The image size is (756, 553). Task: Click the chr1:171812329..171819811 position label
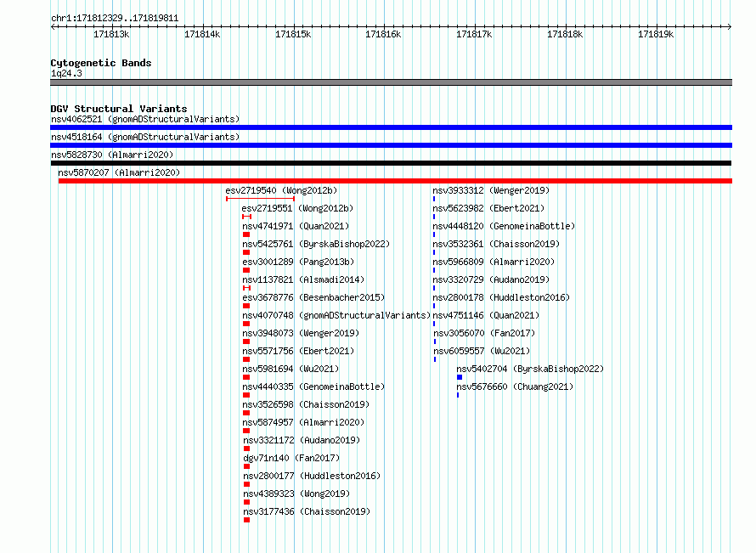click(115, 19)
